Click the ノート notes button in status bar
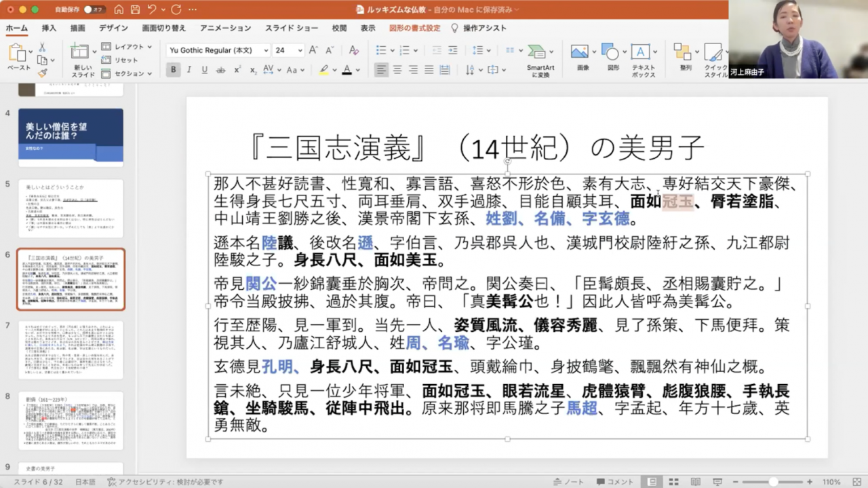Image resolution: width=868 pixels, height=488 pixels. point(568,482)
